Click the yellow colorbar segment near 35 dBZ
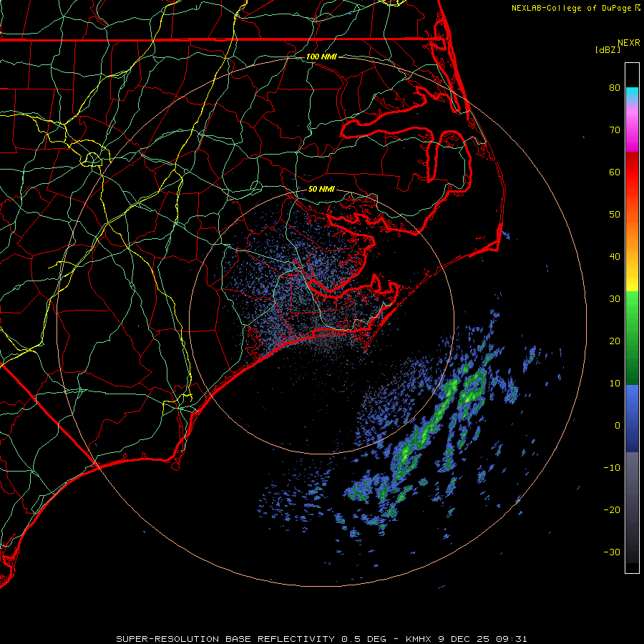 pos(632,281)
